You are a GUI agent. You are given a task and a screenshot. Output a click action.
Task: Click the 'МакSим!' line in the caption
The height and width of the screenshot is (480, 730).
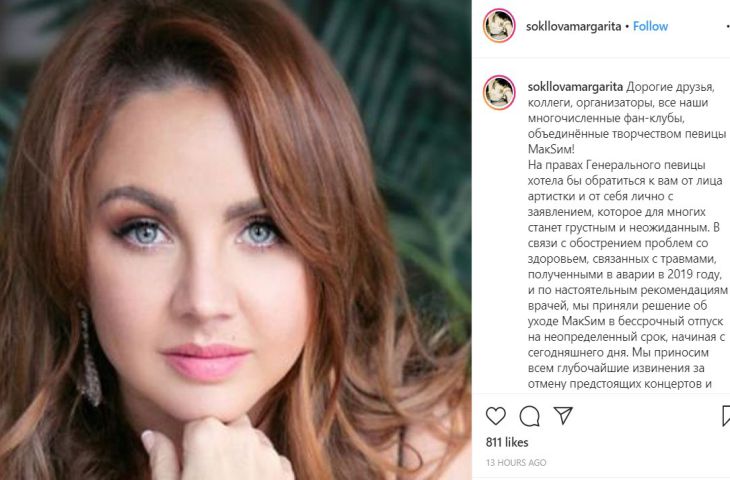pos(551,149)
